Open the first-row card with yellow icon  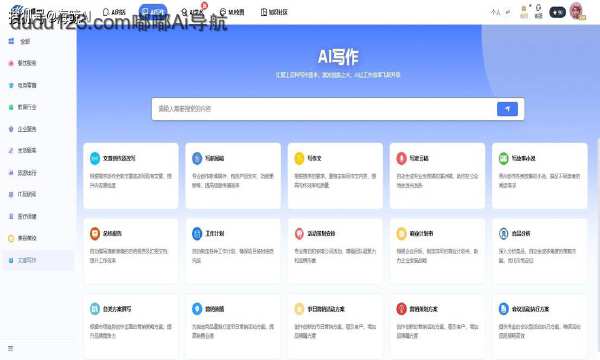pyautogui.click(x=335, y=176)
